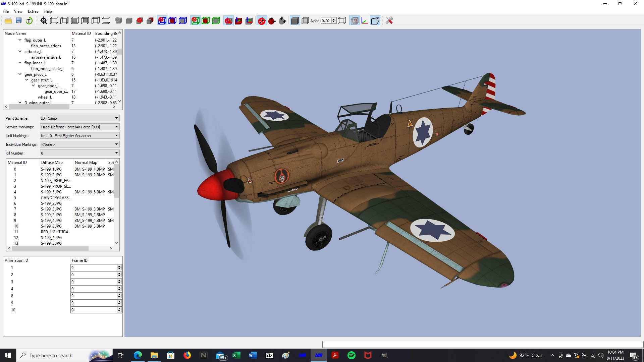Toggle red cube with axes and prohibition sign
Image resolution: width=644 pixels, height=362 pixels.
pos(228,21)
